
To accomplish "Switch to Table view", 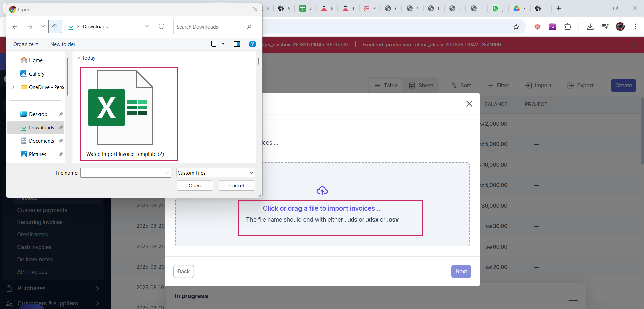I will point(386,86).
